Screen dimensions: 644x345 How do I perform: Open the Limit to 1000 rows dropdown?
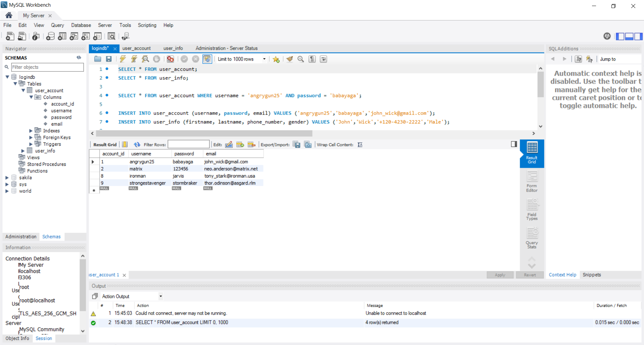tap(264, 59)
